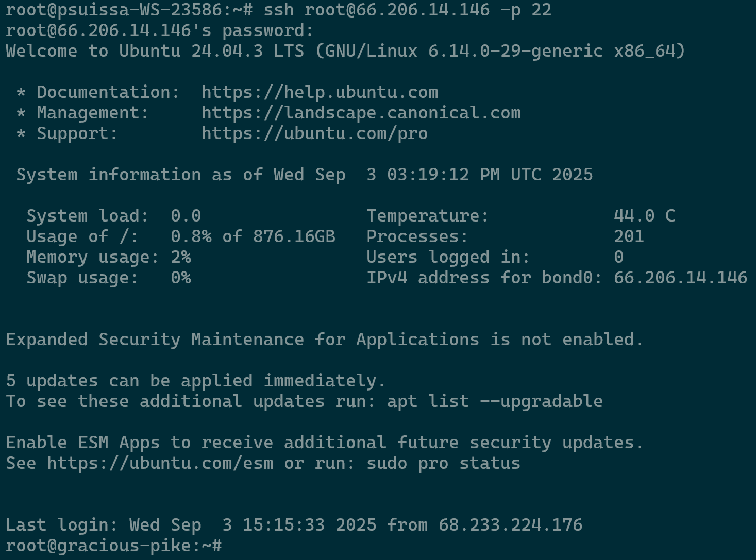Click the 'sudo pro status' command text

click(443, 463)
